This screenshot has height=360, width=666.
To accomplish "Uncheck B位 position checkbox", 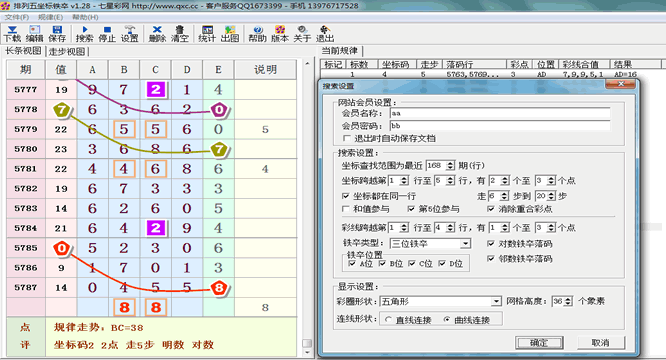I will click(x=382, y=264).
